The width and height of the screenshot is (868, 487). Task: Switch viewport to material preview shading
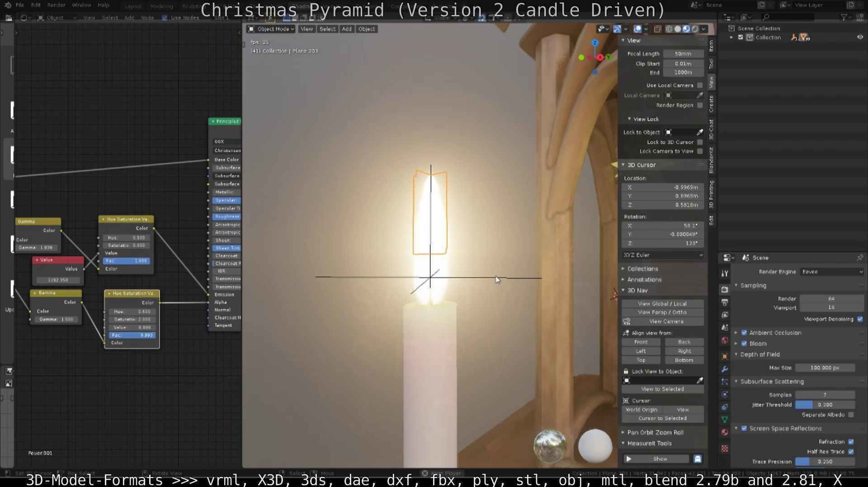point(686,29)
